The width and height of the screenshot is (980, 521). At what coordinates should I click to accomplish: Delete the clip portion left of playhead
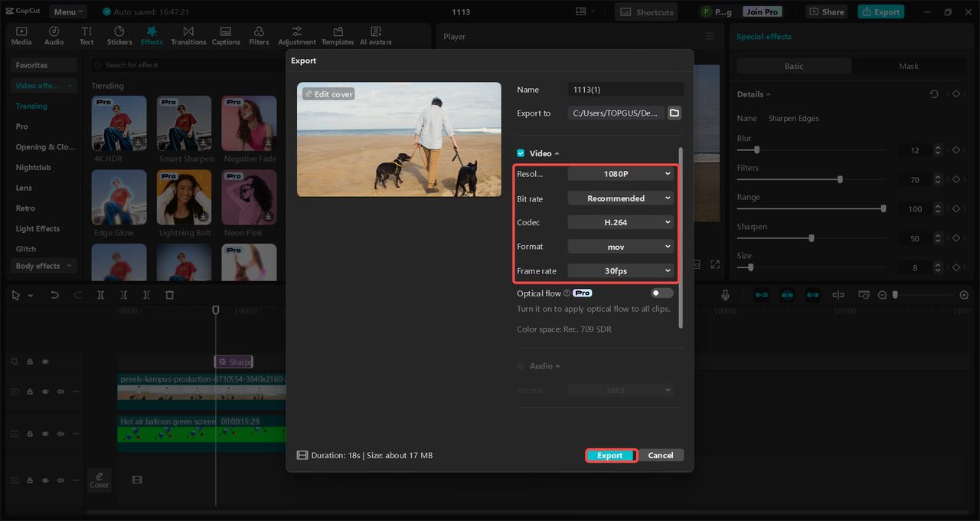123,295
